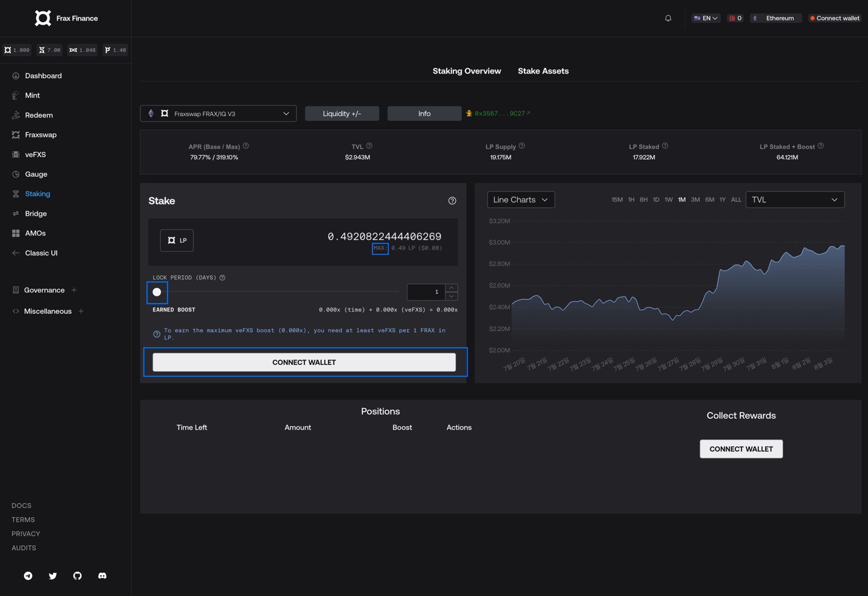This screenshot has height=596, width=868.
Task: Open the Line Charts type dropdown
Action: (x=521, y=199)
